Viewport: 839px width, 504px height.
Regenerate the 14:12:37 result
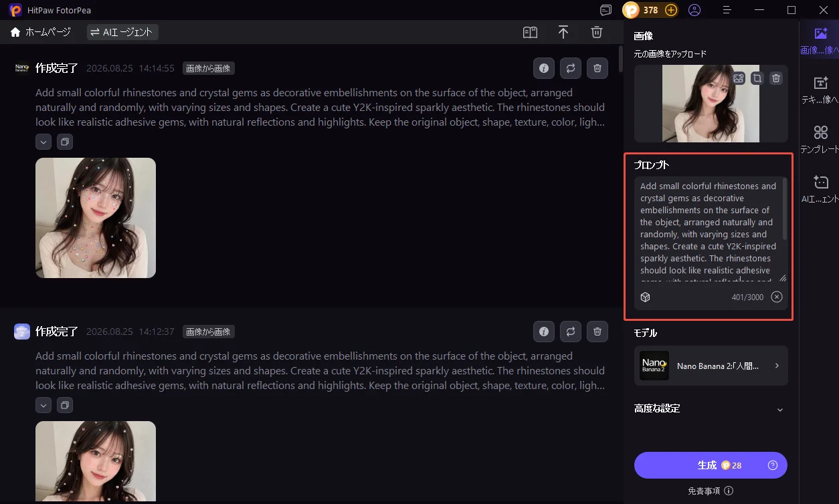pos(571,332)
